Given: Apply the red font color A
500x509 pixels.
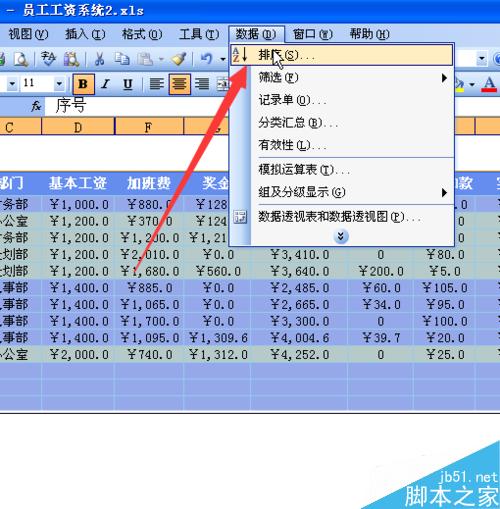Looking at the screenshot, I should click(489, 84).
